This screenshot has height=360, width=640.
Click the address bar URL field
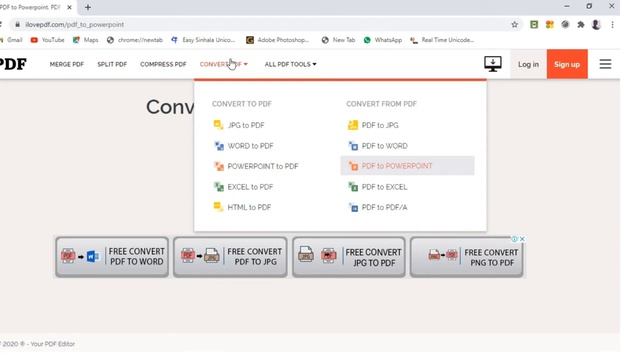click(261, 24)
